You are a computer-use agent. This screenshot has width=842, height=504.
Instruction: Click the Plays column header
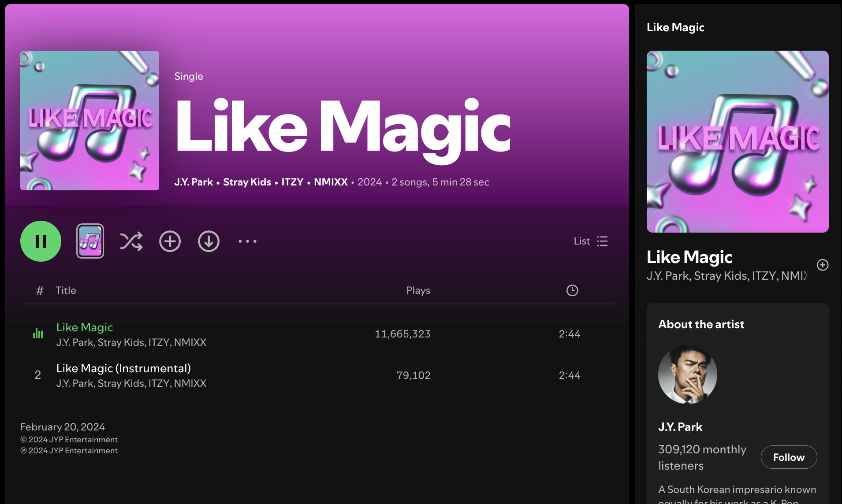(x=418, y=290)
